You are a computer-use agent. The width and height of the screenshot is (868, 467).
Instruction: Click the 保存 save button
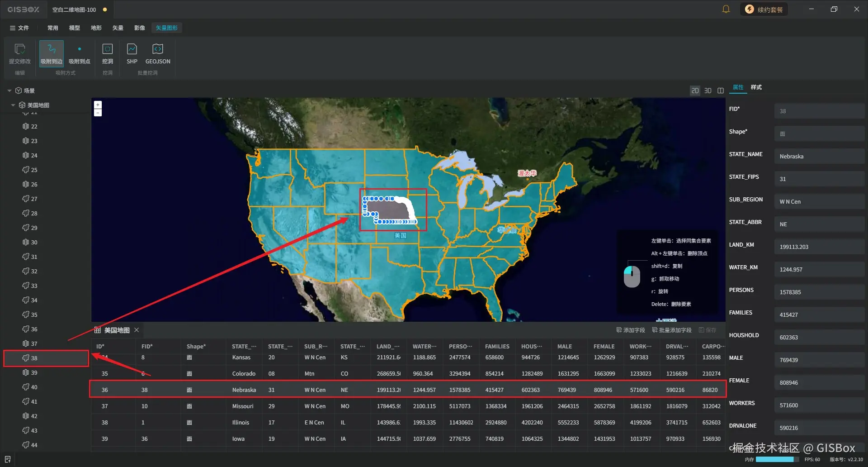[x=708, y=330]
